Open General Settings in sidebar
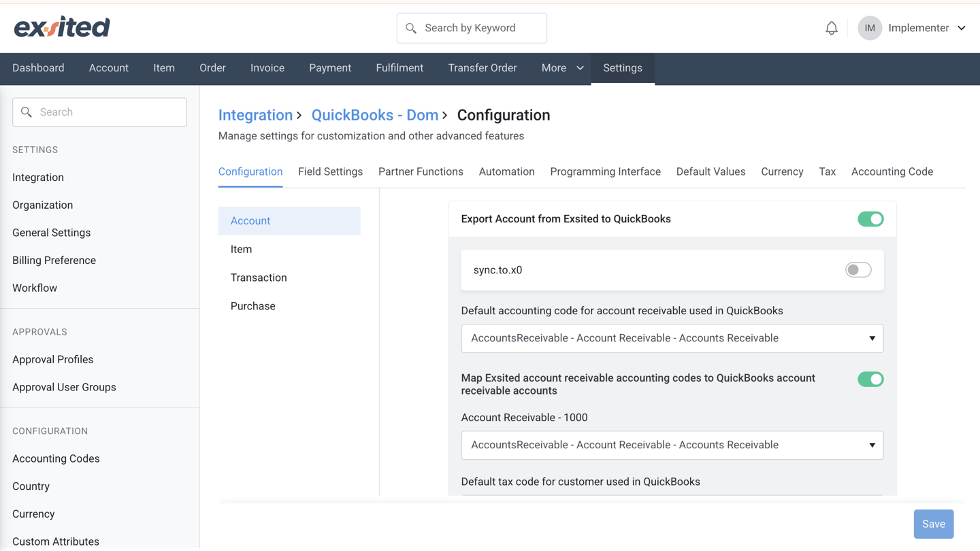This screenshot has height=551, width=980. tap(51, 233)
